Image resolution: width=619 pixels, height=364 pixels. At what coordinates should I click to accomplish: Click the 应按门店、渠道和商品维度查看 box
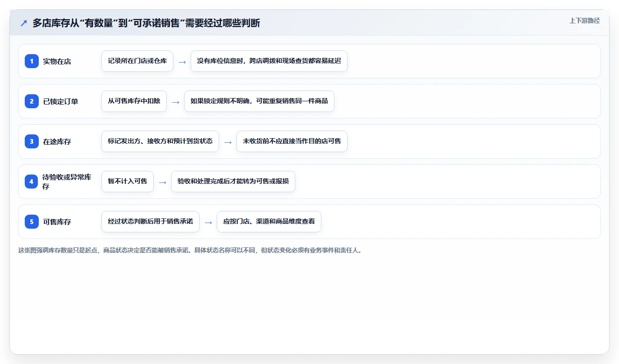click(269, 222)
